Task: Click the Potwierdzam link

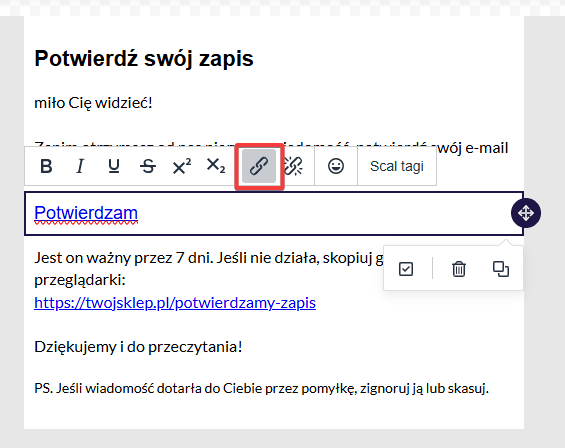Action: point(86,213)
